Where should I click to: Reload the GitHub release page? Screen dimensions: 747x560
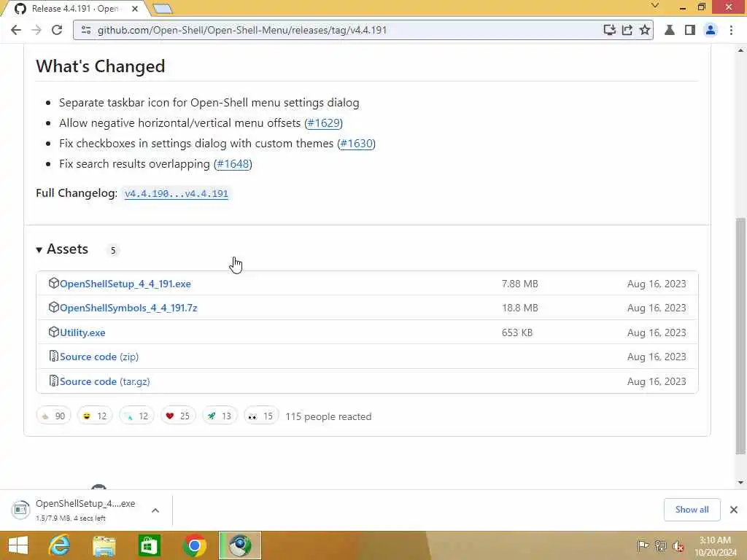57,30
